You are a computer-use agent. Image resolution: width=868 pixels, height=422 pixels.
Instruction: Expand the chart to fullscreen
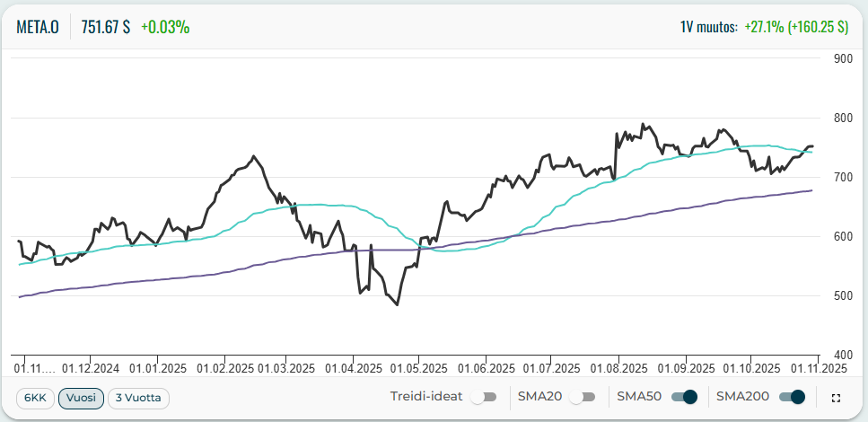pyautogui.click(x=836, y=398)
